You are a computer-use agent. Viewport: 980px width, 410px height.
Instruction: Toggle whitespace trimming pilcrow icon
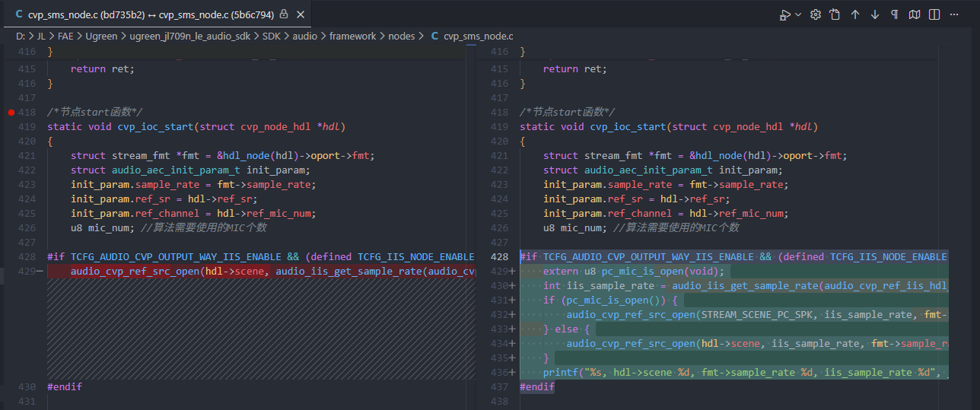(894, 14)
